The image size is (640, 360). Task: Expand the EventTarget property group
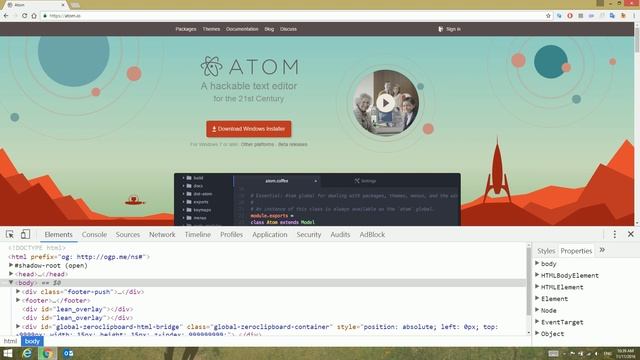[537, 322]
